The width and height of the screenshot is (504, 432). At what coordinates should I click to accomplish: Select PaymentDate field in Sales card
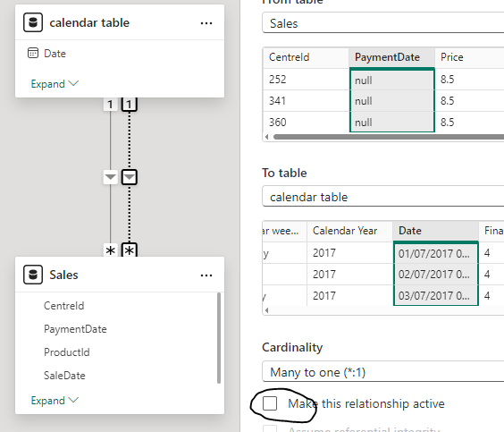[x=75, y=329]
